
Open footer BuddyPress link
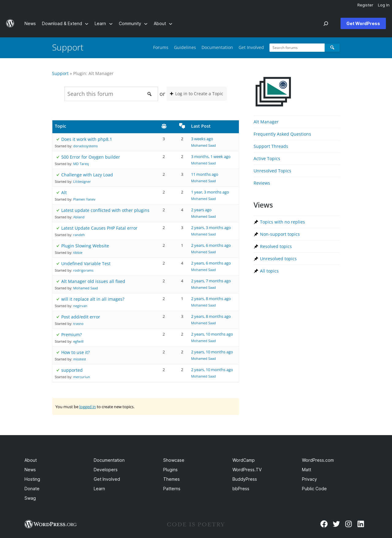(245, 479)
